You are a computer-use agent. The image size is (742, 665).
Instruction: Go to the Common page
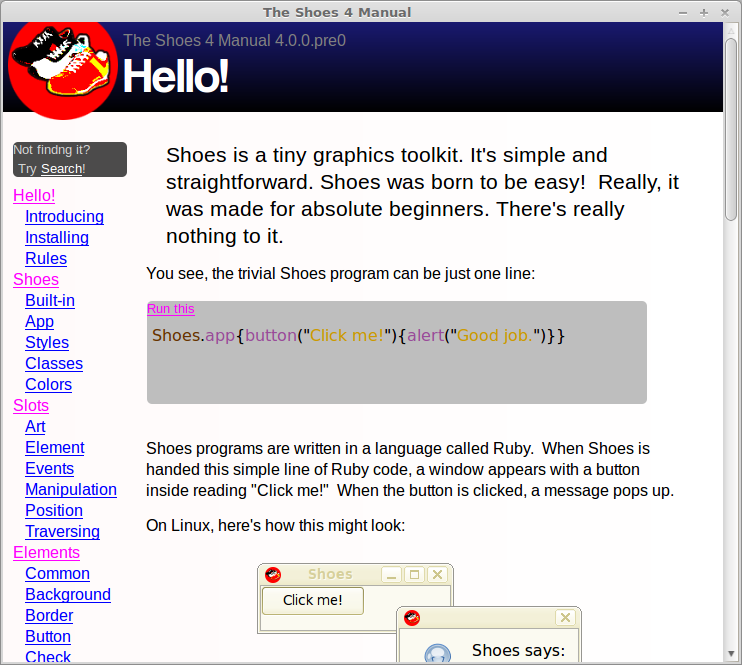57,573
